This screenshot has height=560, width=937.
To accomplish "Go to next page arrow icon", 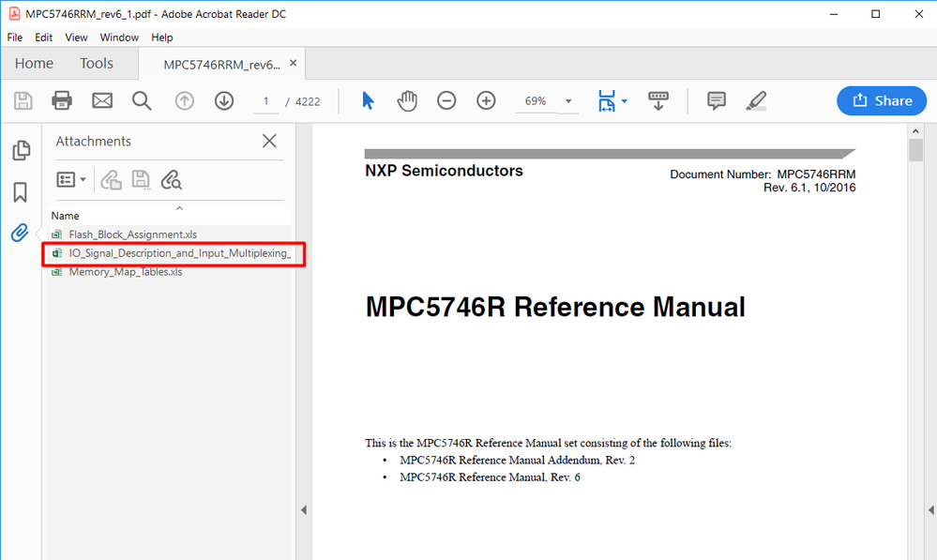I will coord(224,100).
